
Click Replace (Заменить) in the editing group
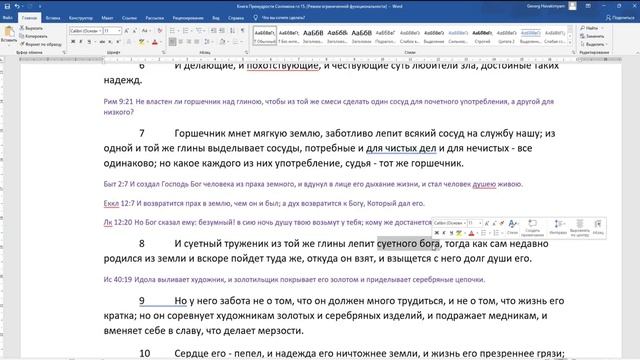[x=591, y=36]
